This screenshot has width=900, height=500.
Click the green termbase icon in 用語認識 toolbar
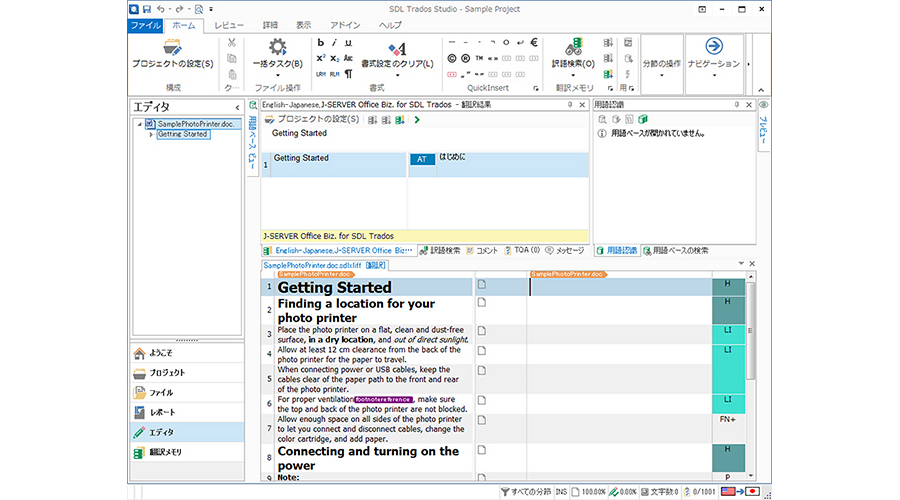pos(643,119)
